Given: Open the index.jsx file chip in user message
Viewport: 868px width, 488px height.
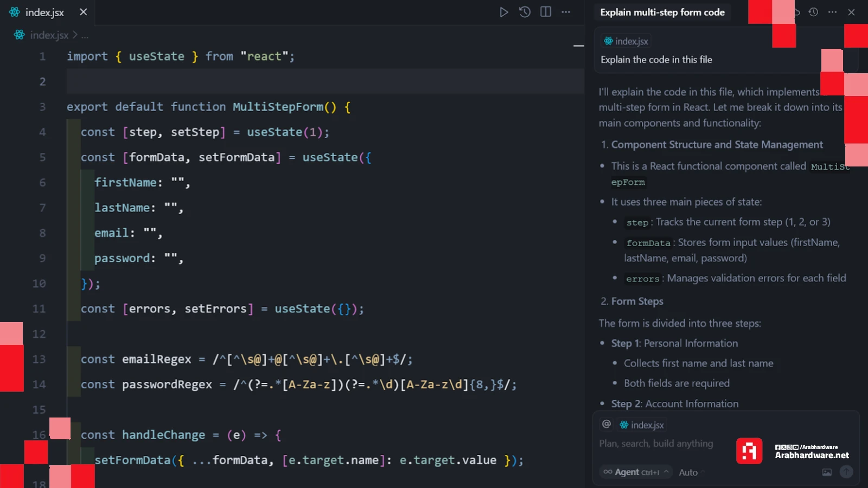Looking at the screenshot, I should (x=626, y=41).
